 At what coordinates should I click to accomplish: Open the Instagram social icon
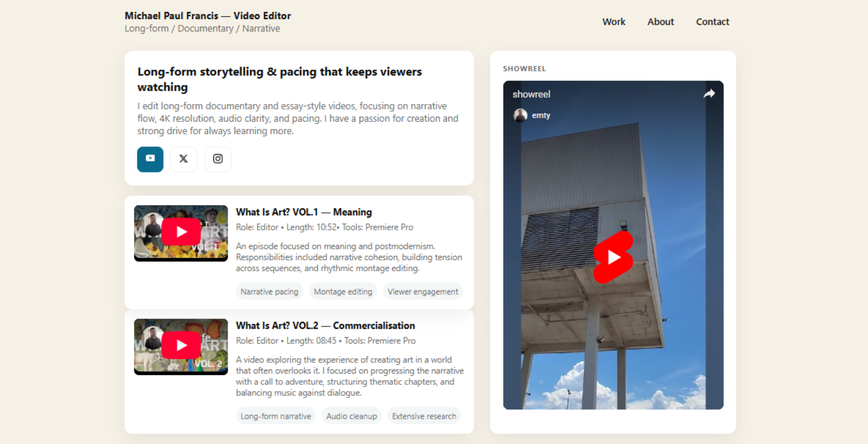(x=218, y=159)
